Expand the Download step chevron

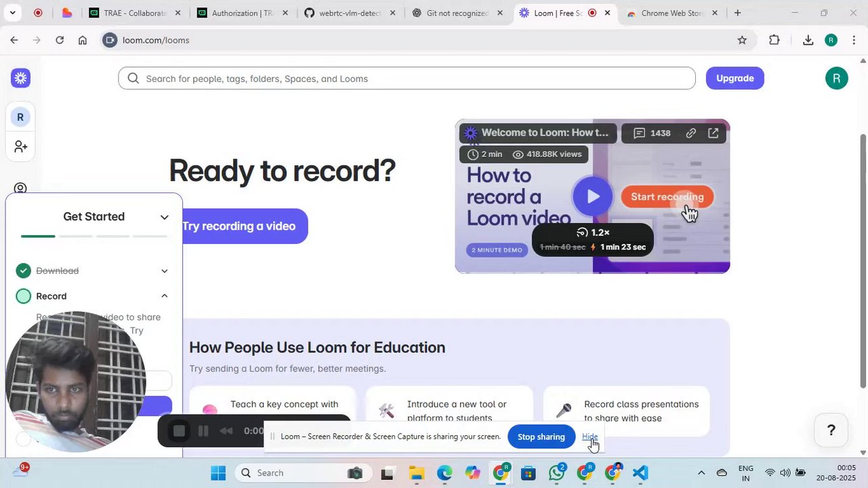(164, 271)
